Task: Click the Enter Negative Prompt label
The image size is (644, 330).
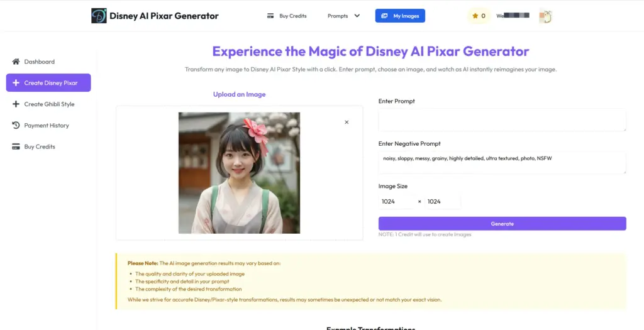Action: click(x=409, y=144)
